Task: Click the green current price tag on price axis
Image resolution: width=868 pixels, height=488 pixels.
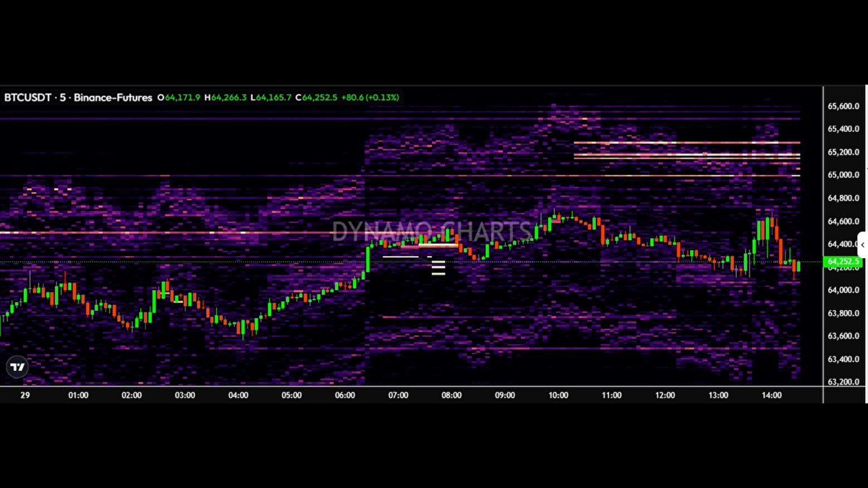Action: click(843, 262)
